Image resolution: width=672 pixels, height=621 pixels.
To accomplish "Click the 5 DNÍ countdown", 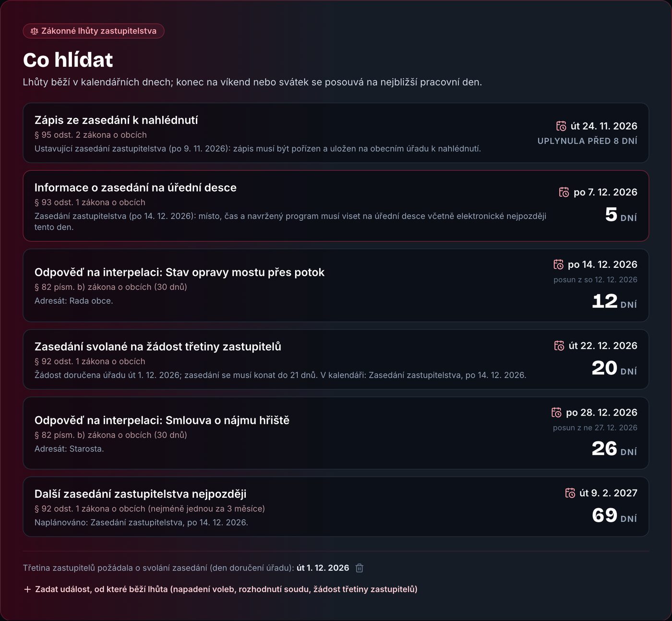I will click(621, 215).
